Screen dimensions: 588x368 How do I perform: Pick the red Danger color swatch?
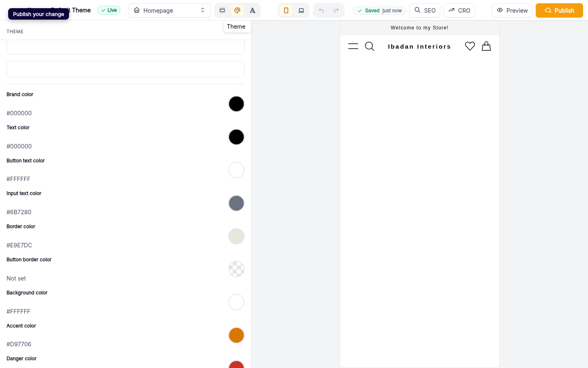click(236, 364)
